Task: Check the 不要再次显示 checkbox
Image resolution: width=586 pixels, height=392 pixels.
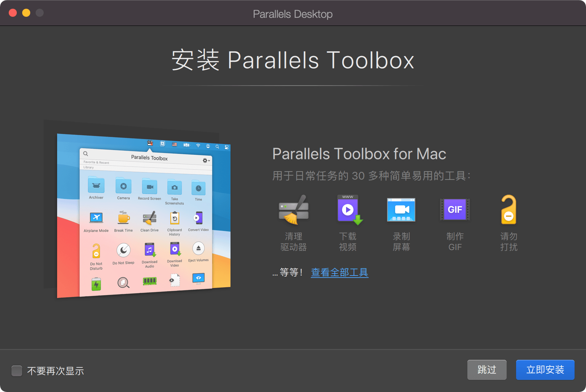Action: [17, 371]
